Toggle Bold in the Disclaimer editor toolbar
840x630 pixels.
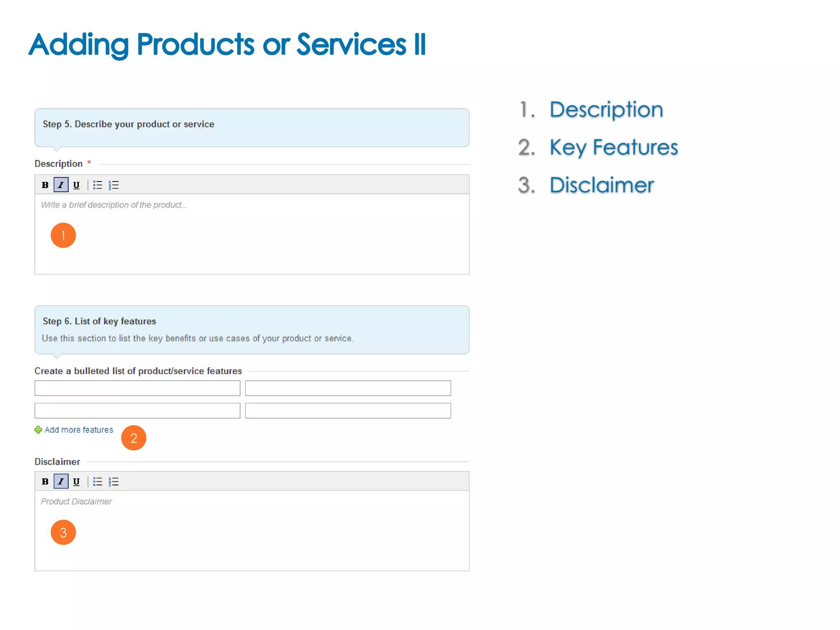(x=45, y=482)
